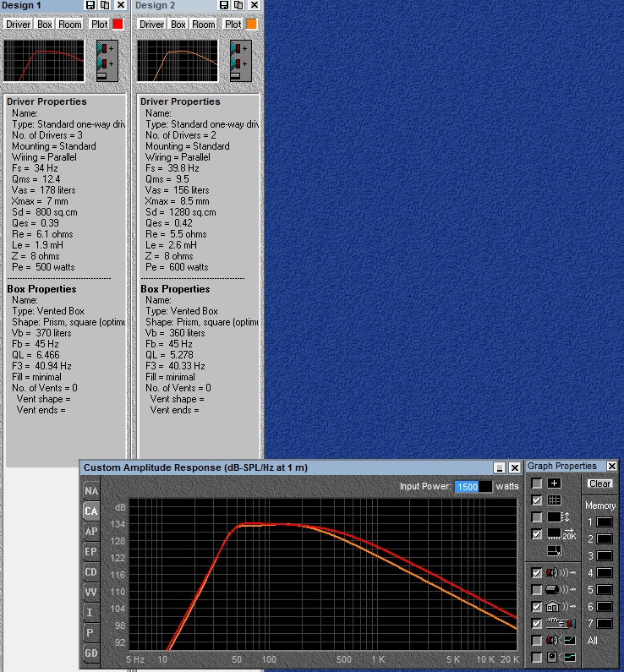Click the Design 2 orange response thumbnail graph
The image size is (624, 672).
[x=178, y=60]
